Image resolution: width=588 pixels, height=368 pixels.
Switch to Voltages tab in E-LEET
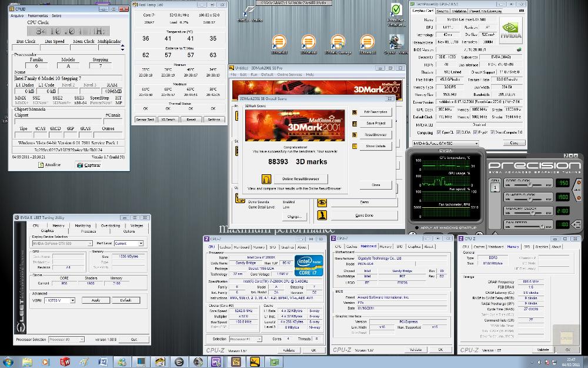tap(136, 226)
